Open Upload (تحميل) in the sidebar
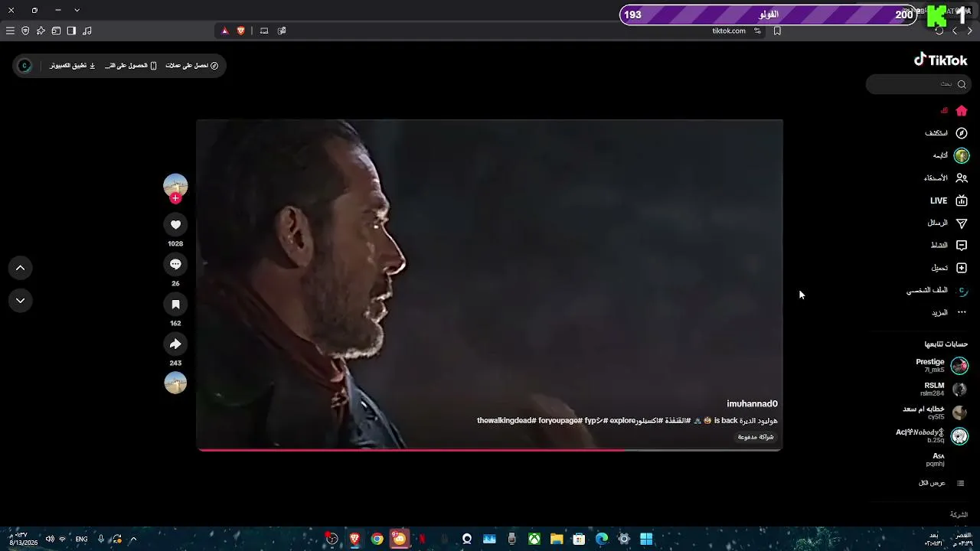The image size is (980, 551). click(x=949, y=268)
